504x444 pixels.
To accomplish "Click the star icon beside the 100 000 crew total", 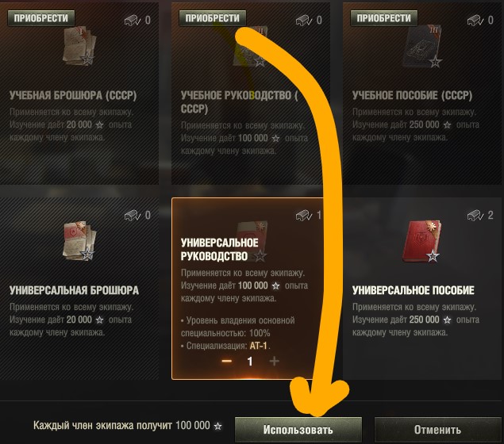I will click(218, 426).
